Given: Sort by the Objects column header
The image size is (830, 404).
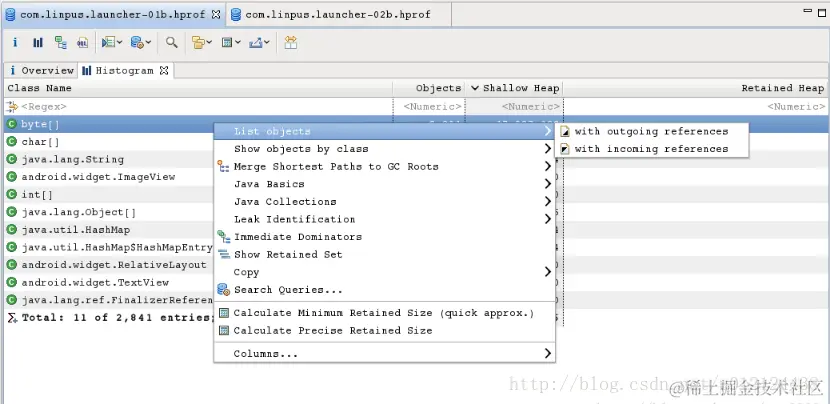Looking at the screenshot, I should pyautogui.click(x=429, y=88).
